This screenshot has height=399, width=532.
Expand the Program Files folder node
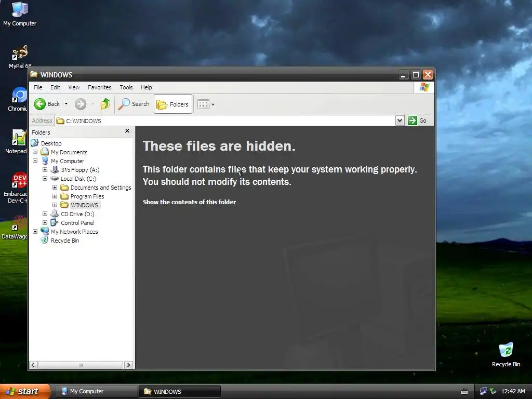click(55, 196)
